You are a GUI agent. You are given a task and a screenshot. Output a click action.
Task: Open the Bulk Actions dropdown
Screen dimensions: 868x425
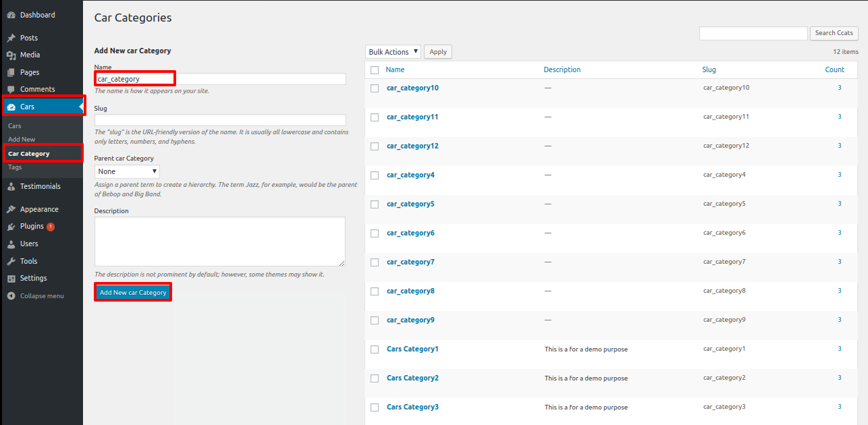pos(393,52)
